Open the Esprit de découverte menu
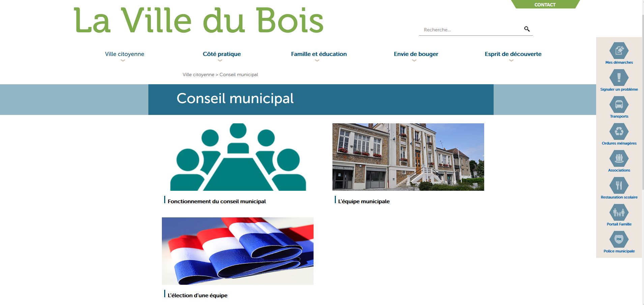 pyautogui.click(x=513, y=54)
